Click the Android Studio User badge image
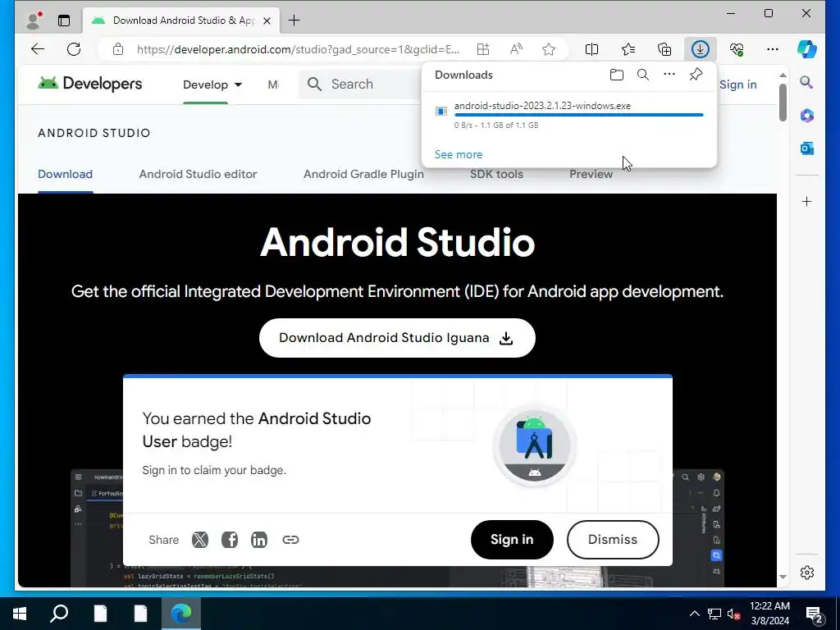This screenshot has width=840, height=630. click(x=535, y=445)
